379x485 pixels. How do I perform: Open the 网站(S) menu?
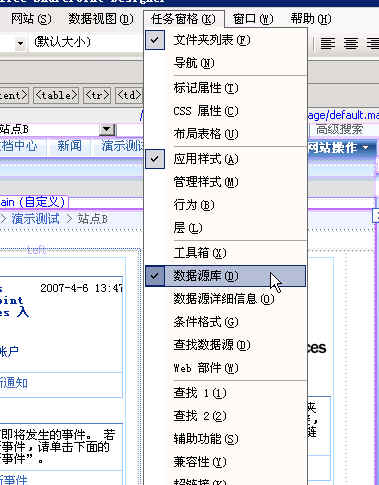pyautogui.click(x=31, y=19)
